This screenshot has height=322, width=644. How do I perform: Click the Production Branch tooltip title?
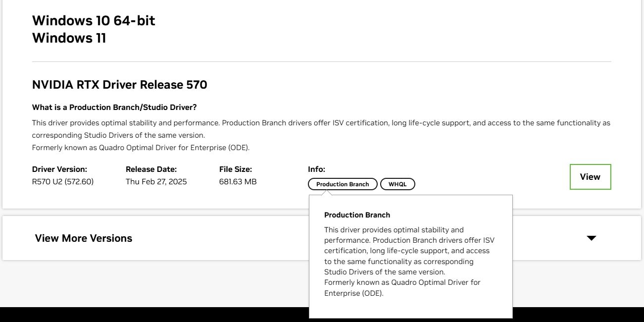357,215
